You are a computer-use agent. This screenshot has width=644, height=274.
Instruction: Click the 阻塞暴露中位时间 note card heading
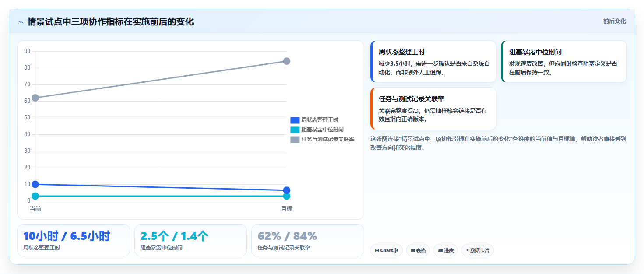click(x=535, y=52)
